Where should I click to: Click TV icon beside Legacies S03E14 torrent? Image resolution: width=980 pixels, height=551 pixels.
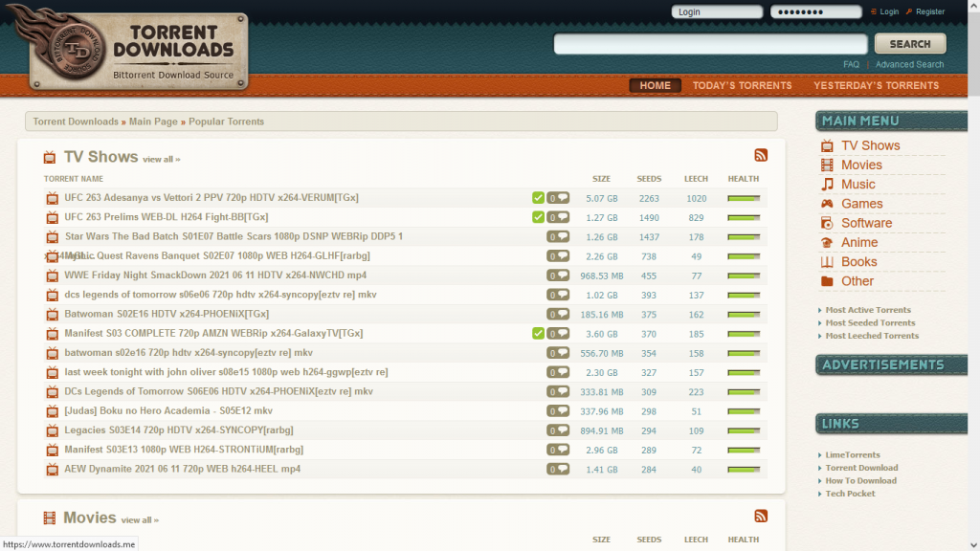[x=53, y=431]
